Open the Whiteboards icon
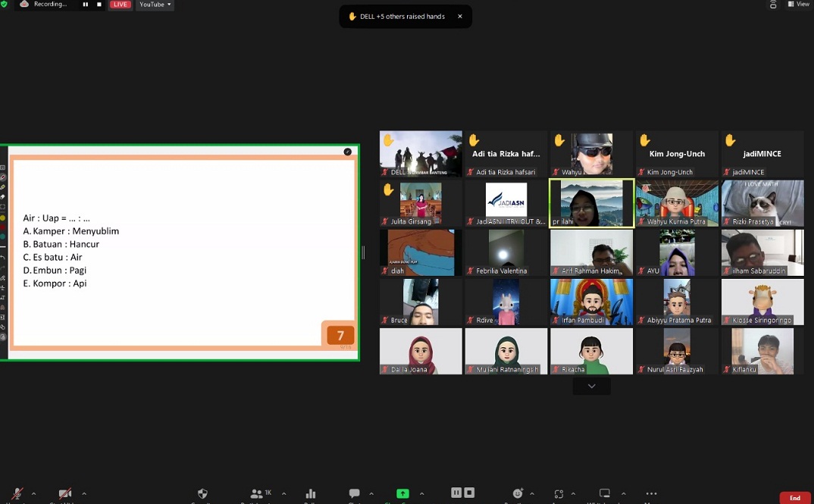 (x=605, y=494)
